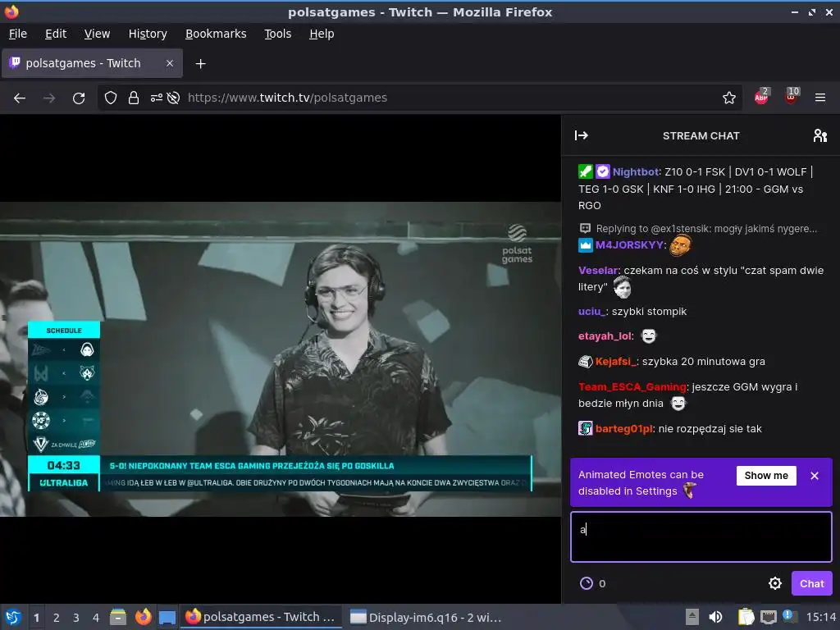Open the Help menu

click(322, 34)
